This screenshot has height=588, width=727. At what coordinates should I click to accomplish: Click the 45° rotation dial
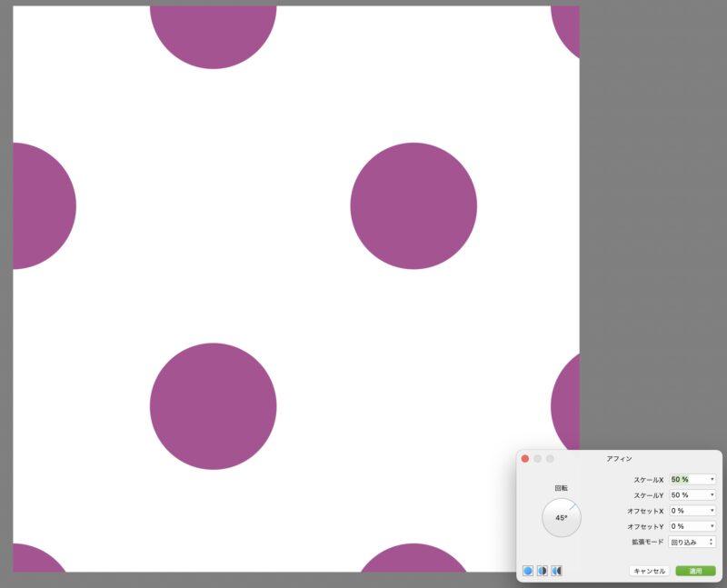[x=562, y=517]
